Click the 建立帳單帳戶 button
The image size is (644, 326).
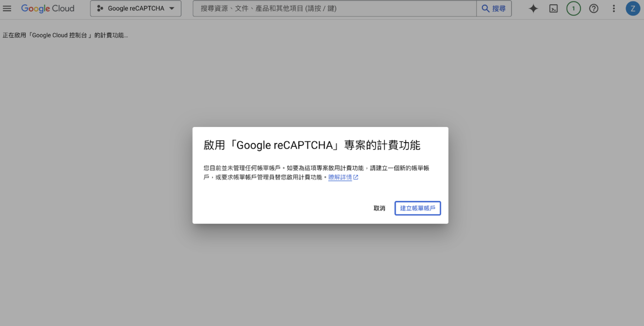pyautogui.click(x=418, y=208)
